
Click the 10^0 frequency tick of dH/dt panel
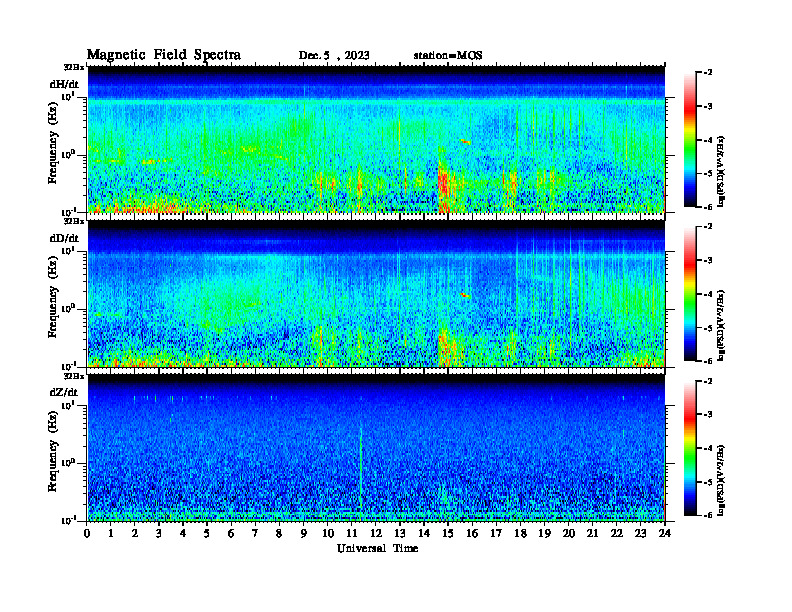tap(69, 155)
